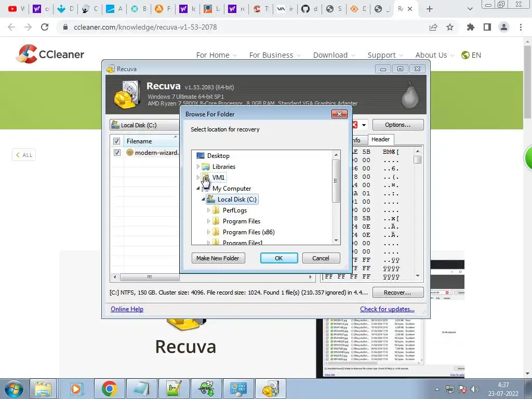The height and width of the screenshot is (399, 532).
Task: Open the tab search chevron in Chrome
Action: tap(470, 9)
